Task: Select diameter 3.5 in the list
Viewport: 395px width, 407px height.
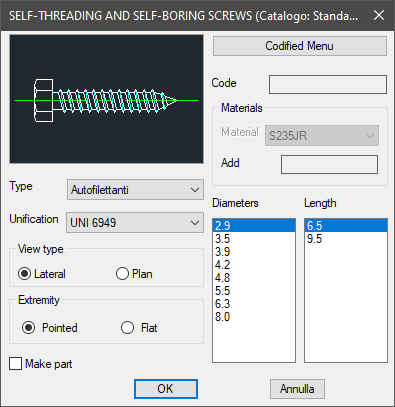Action: (254, 239)
